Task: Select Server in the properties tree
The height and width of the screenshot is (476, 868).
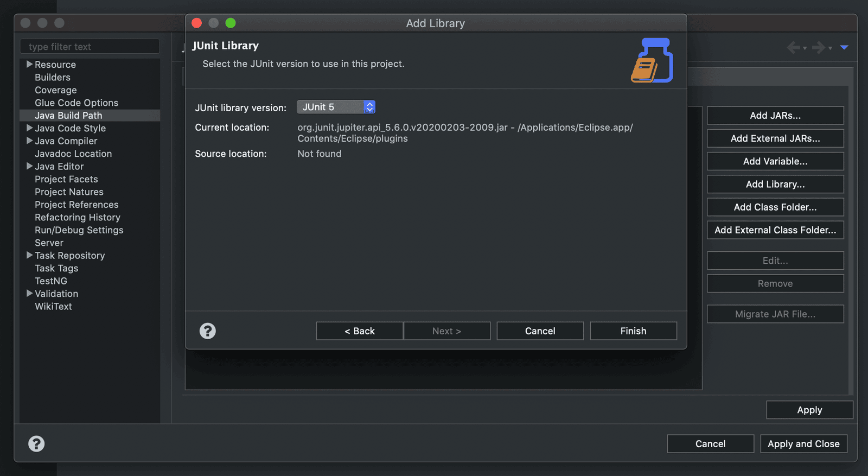Action: click(49, 243)
